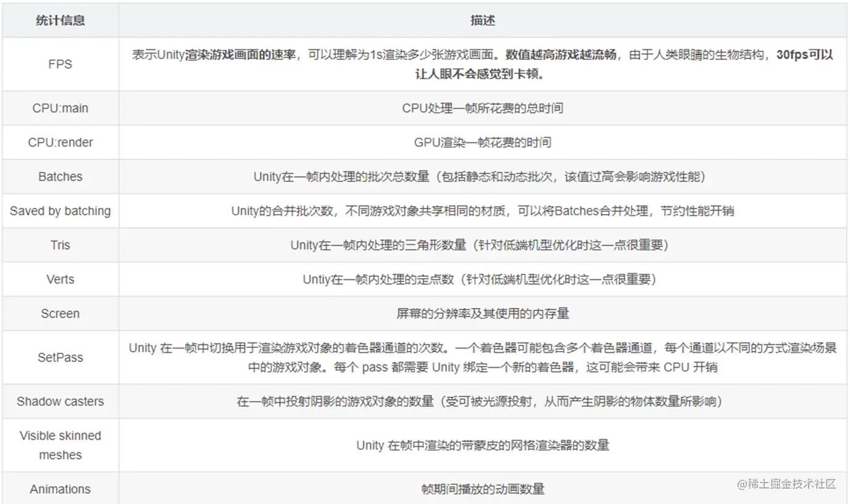Click the text CPU处理一帧所花费的总时间

click(483, 108)
